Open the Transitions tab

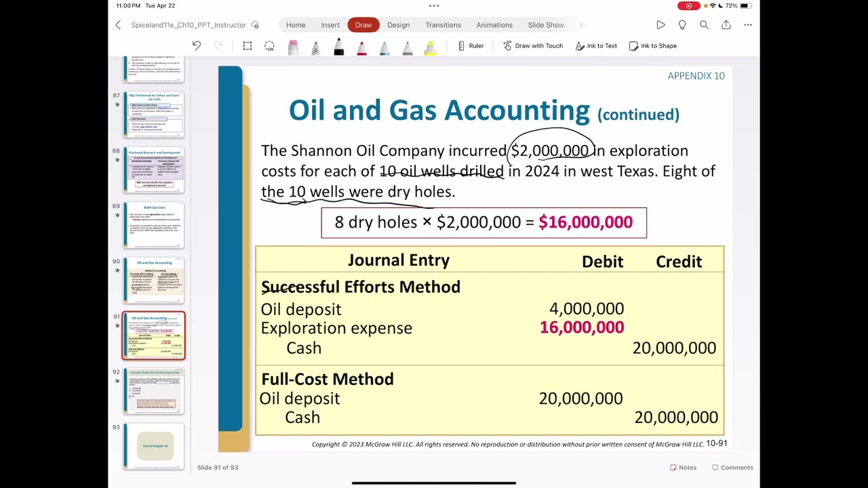(x=443, y=25)
